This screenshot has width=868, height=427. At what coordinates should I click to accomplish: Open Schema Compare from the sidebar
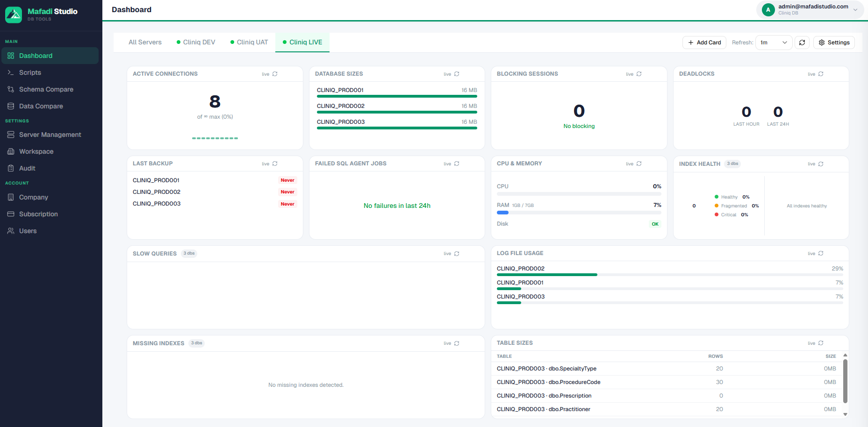coord(50,89)
